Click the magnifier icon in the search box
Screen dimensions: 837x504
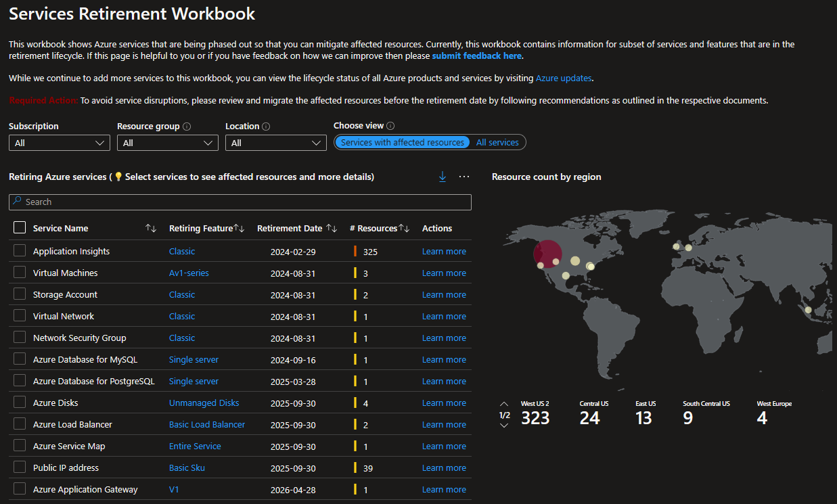[18, 202]
